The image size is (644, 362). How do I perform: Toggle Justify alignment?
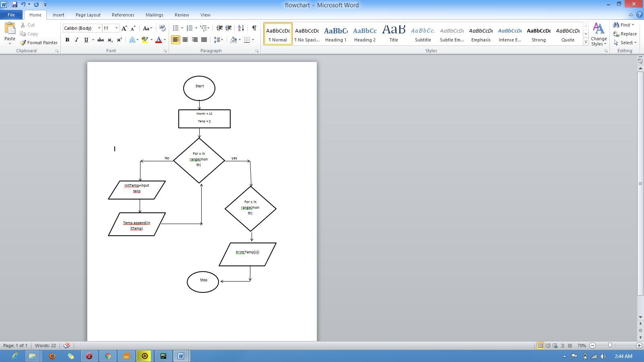tap(204, 40)
